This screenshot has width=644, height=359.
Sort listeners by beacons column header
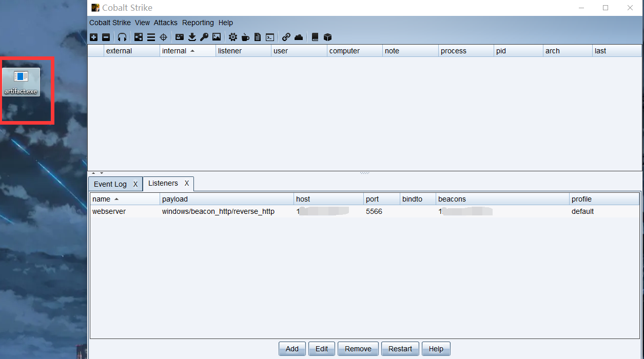point(503,199)
